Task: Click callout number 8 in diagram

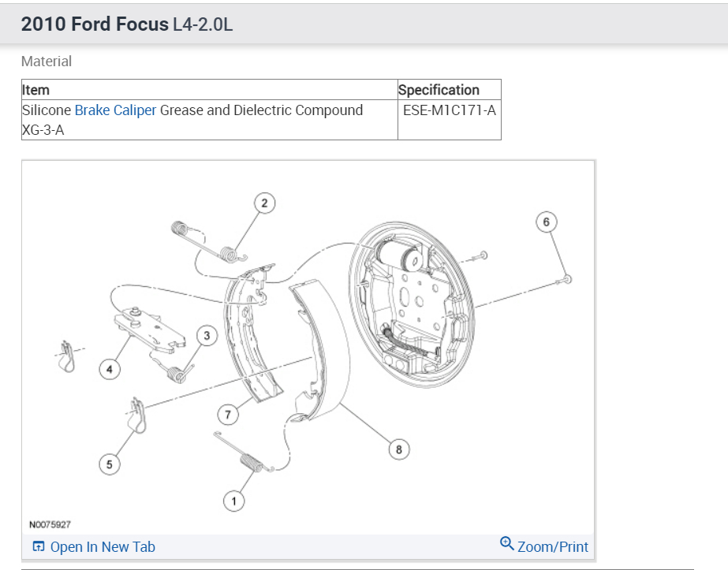Action: pyautogui.click(x=399, y=449)
